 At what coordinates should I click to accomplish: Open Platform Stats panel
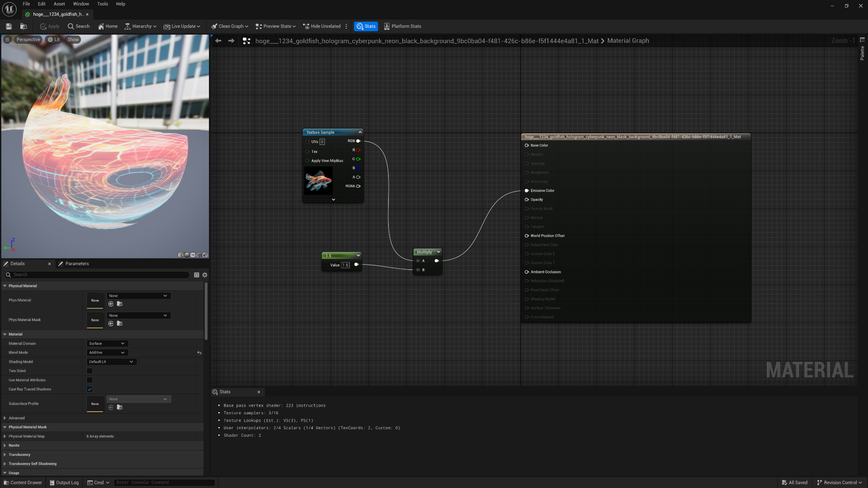[402, 26]
